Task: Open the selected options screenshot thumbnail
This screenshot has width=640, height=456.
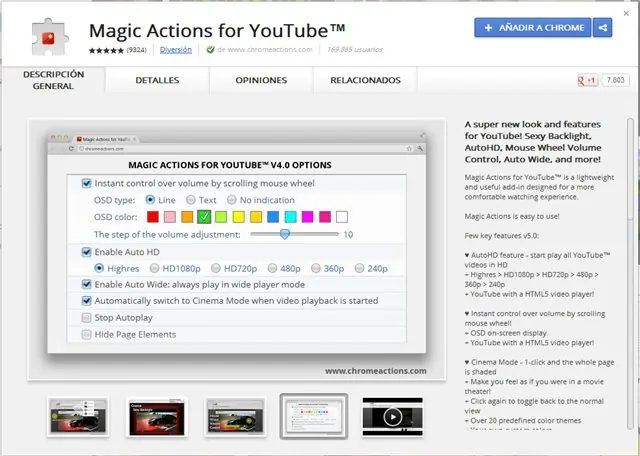Action: coord(314,416)
